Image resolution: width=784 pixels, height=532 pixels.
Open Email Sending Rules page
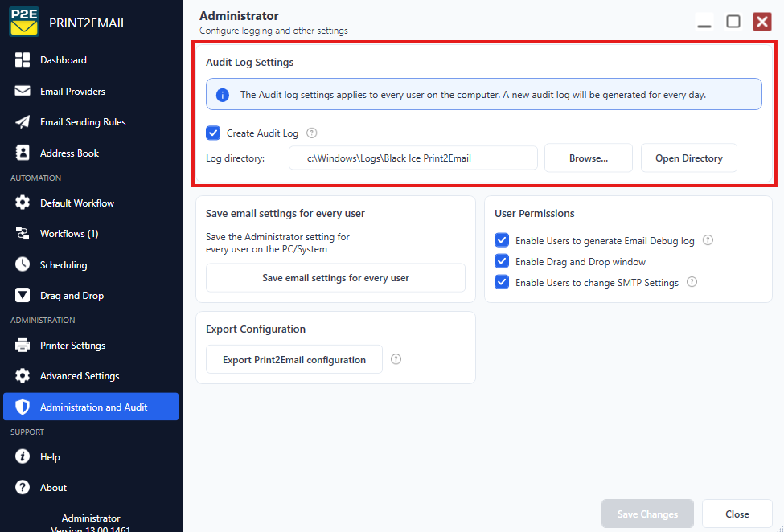(91, 122)
